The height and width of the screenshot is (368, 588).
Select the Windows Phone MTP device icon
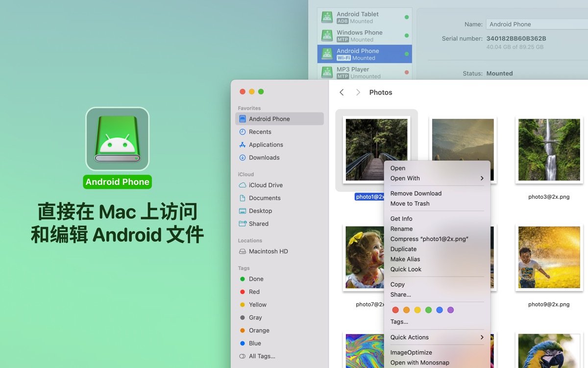coord(326,35)
